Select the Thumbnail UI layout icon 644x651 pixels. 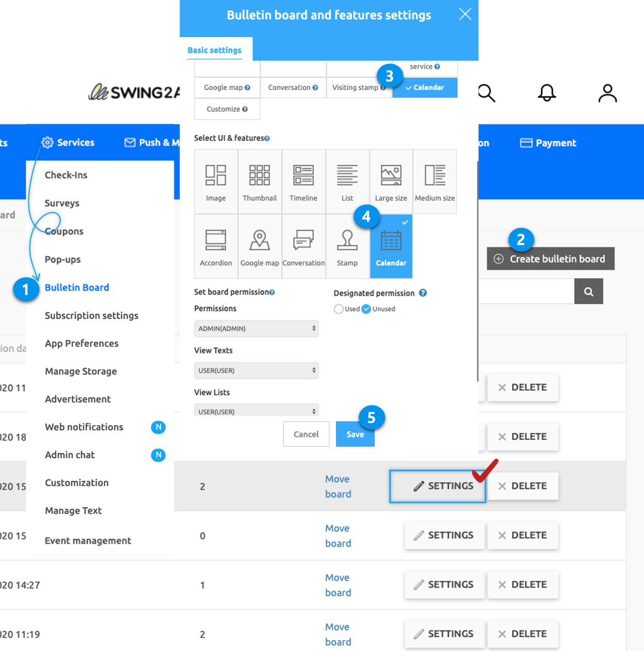[x=260, y=182]
